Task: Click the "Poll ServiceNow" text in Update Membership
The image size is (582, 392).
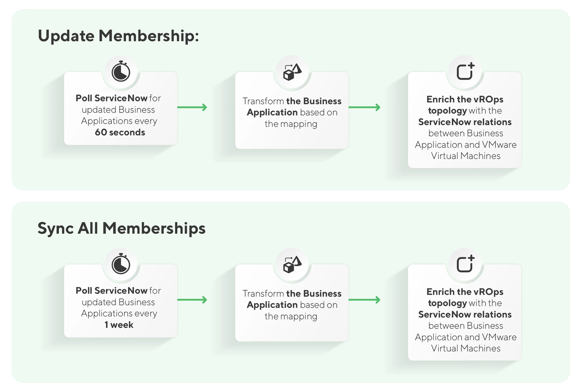Action: pos(111,98)
